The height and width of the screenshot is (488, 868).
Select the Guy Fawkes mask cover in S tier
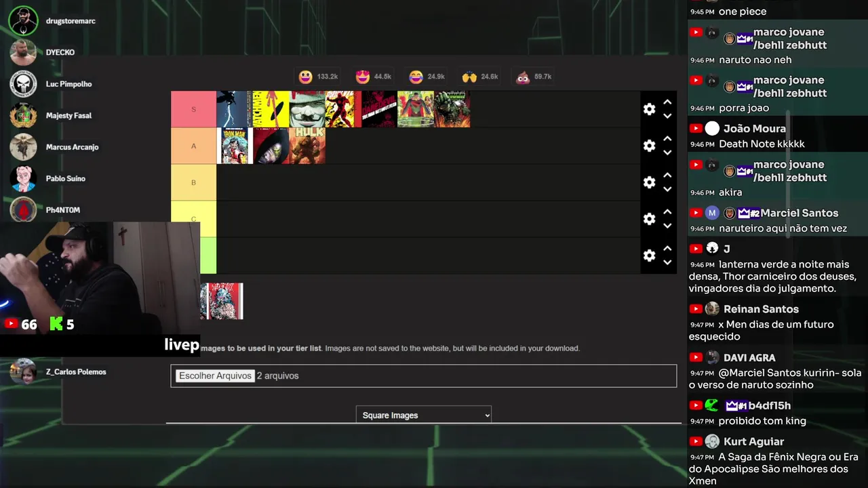point(307,109)
